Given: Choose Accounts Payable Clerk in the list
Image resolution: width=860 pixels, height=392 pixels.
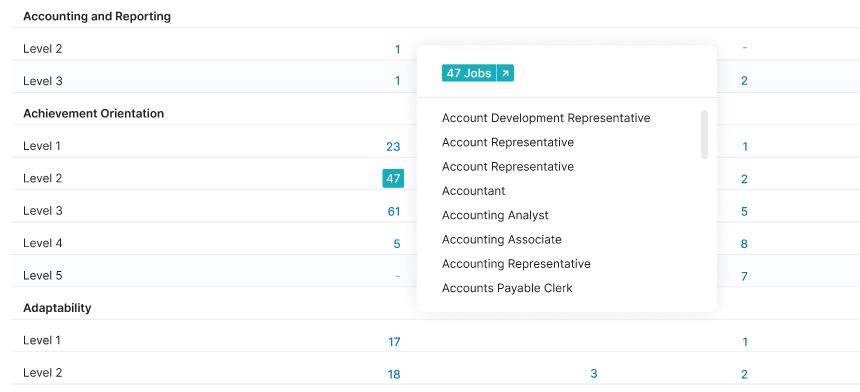Looking at the screenshot, I should (x=507, y=288).
